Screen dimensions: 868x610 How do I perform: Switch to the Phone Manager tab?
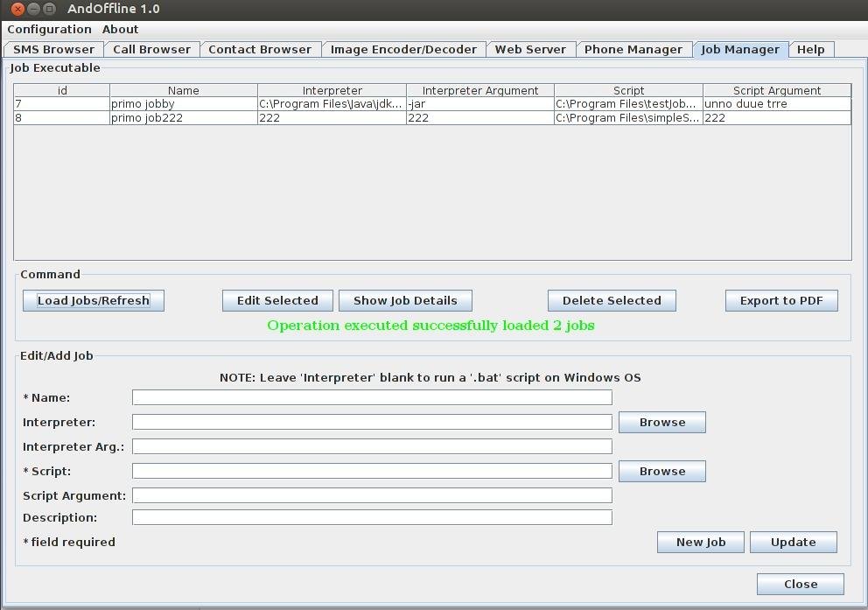633,49
